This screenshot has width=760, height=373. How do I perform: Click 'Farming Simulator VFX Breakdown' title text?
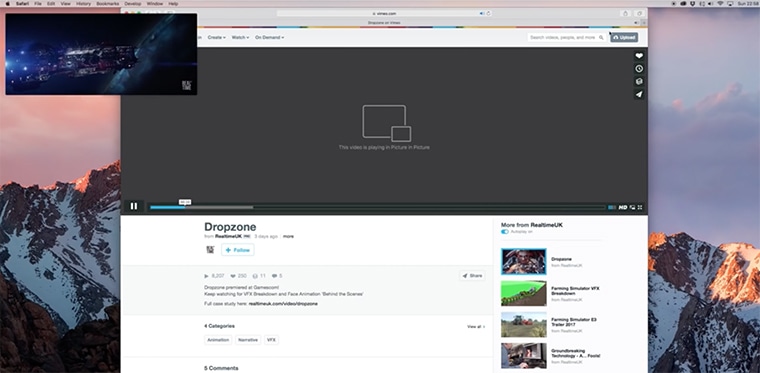pyautogui.click(x=575, y=291)
